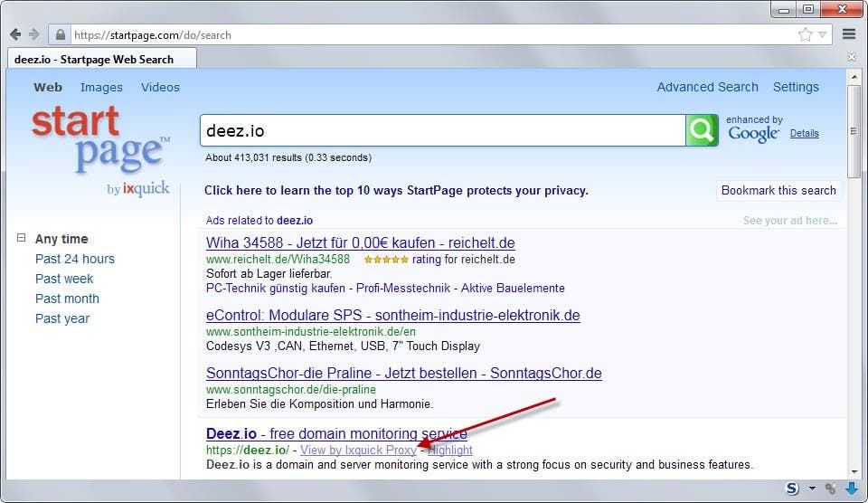The image size is (868, 503).
Task: Click the green search magnifier button
Action: tap(702, 130)
